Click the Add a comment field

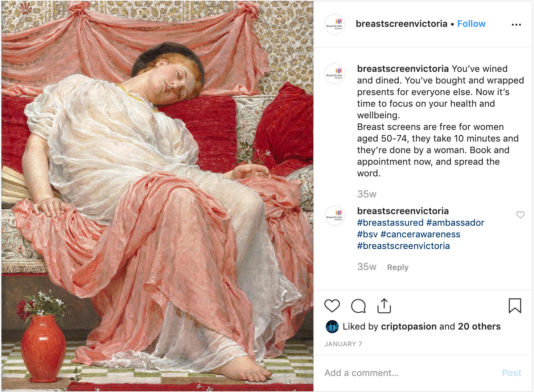coord(410,373)
